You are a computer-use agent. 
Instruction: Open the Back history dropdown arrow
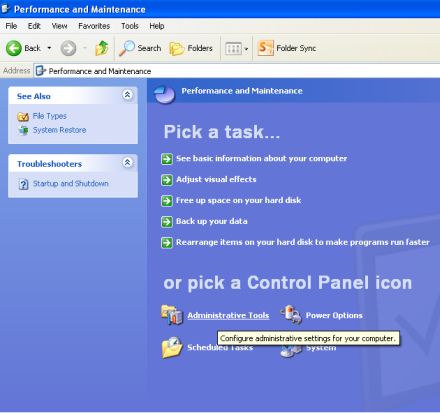click(49, 48)
